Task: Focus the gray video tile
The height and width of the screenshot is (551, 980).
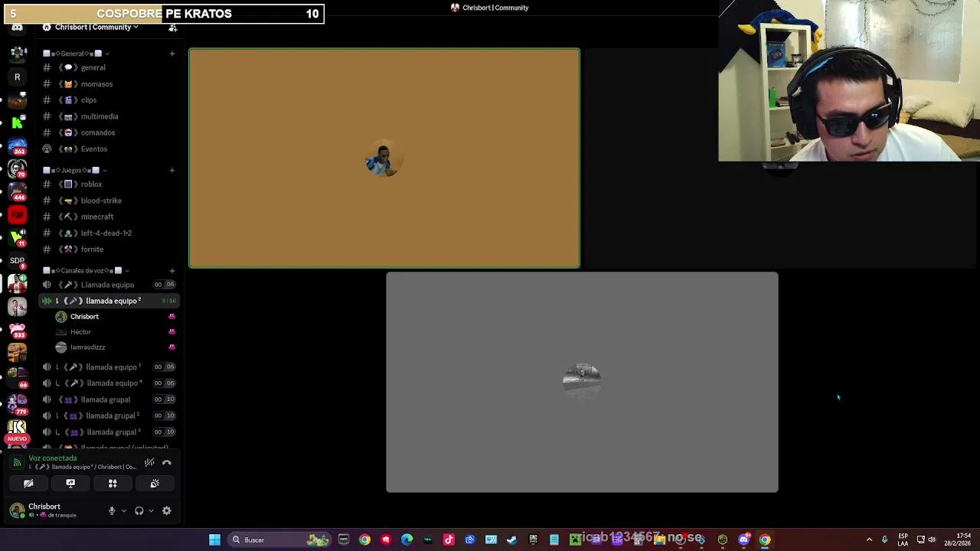Action: click(x=582, y=382)
